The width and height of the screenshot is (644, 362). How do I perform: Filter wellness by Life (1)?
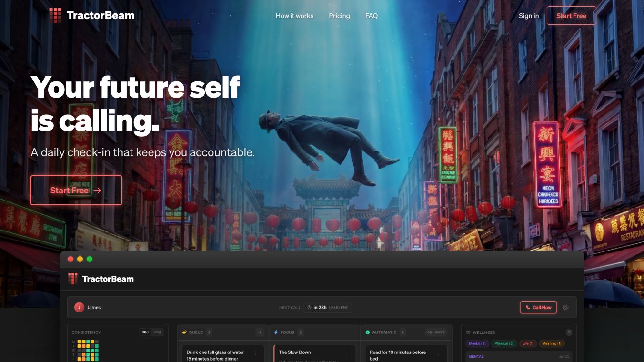[x=528, y=343]
